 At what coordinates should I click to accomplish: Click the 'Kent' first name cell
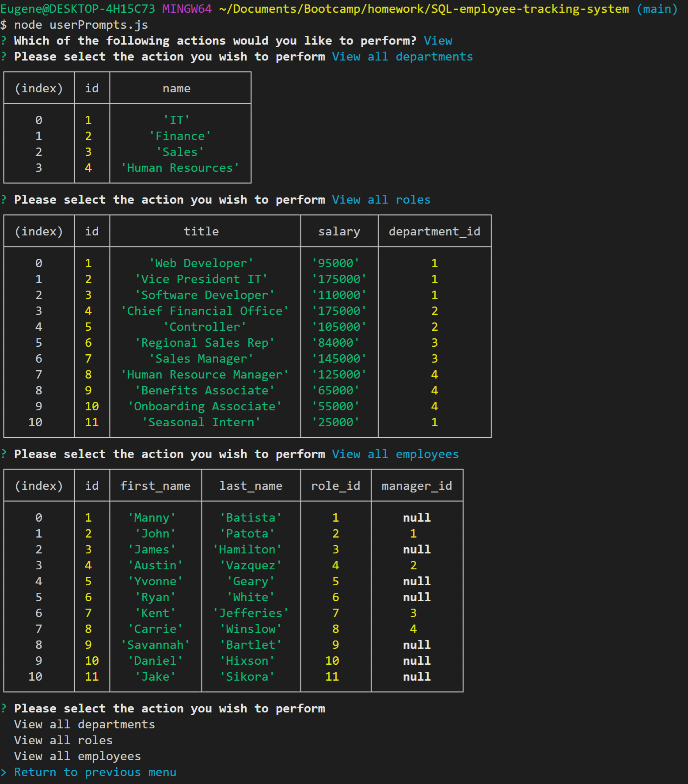pyautogui.click(x=155, y=613)
